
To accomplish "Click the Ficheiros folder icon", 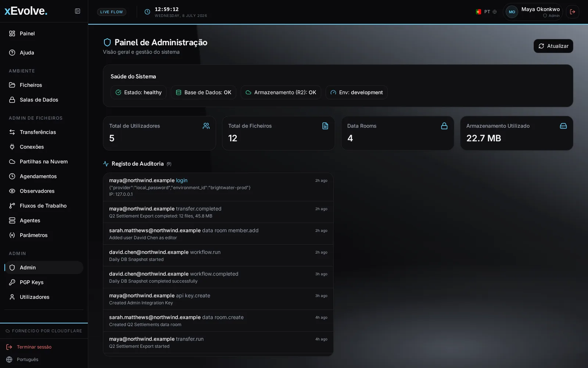I will click(12, 85).
